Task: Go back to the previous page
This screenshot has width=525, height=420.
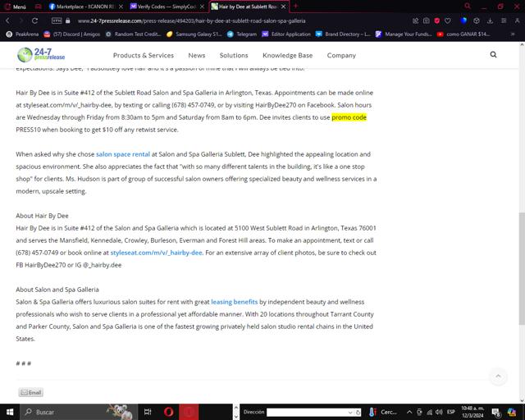Action: (x=7, y=21)
